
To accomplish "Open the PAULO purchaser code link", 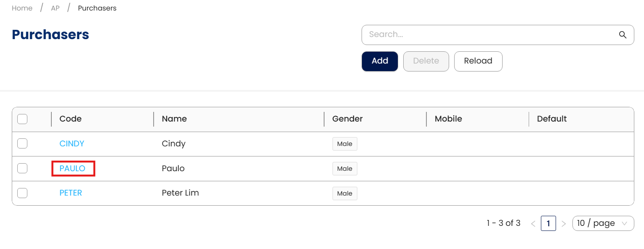I will (x=72, y=169).
